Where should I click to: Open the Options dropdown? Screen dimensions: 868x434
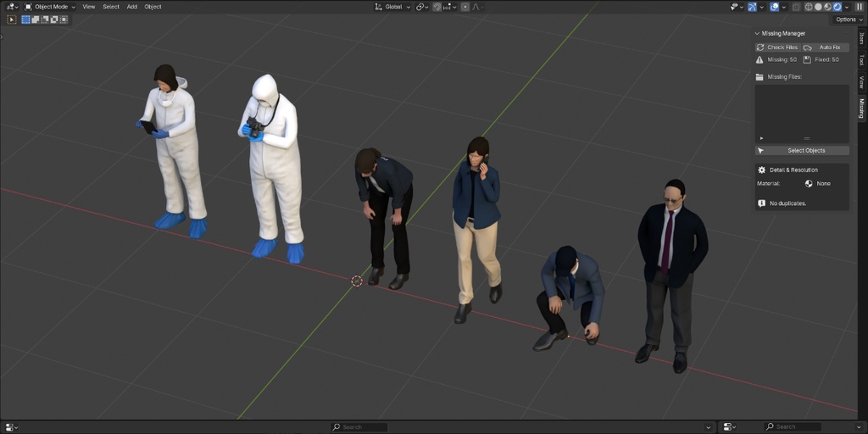tap(849, 19)
